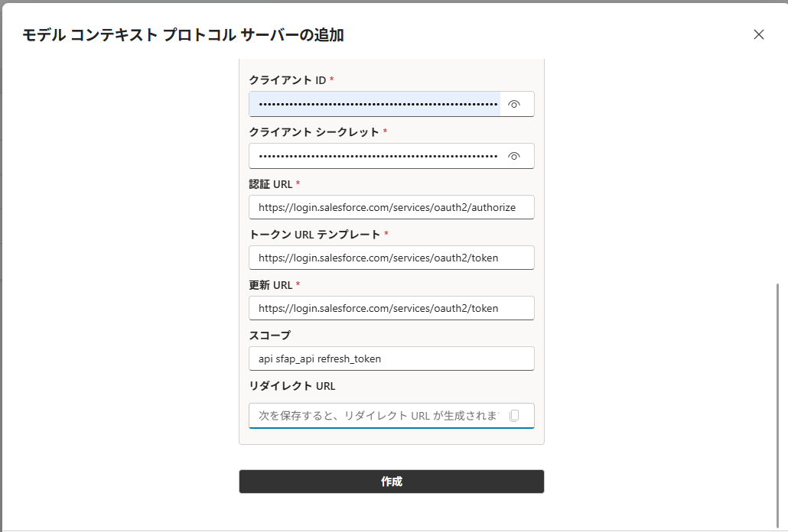Click the クライアント ID label text

coord(288,80)
